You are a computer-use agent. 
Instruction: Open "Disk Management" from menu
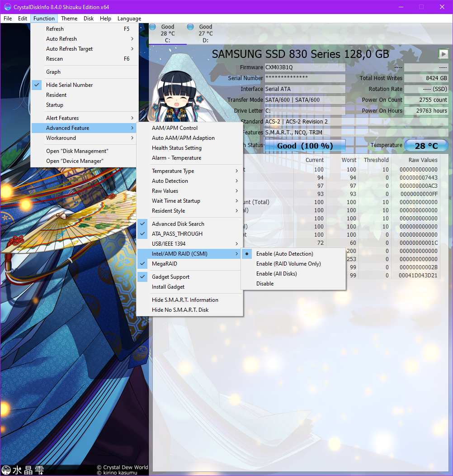tap(85, 151)
